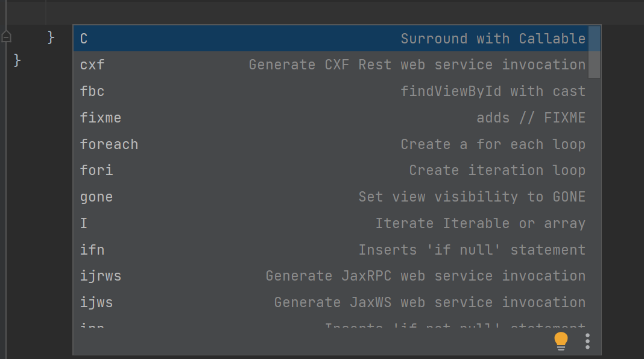Place cursor after the indented closing brace
This screenshot has height=359, width=644.
(x=56, y=38)
